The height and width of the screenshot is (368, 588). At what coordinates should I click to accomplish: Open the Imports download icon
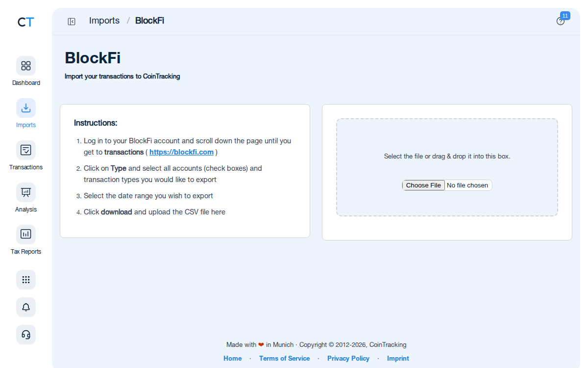point(26,108)
